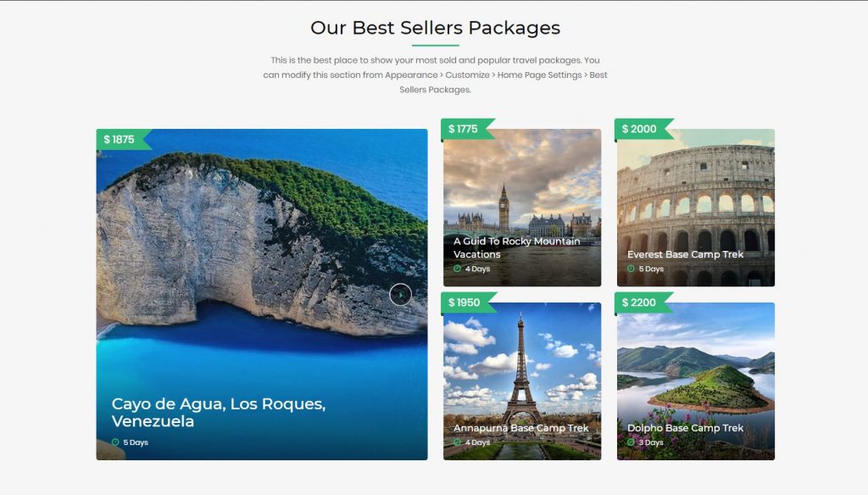Viewport: 868px width, 495px height.
Task: Open the Annapurna Base Camp Trek title link
Action: (521, 428)
